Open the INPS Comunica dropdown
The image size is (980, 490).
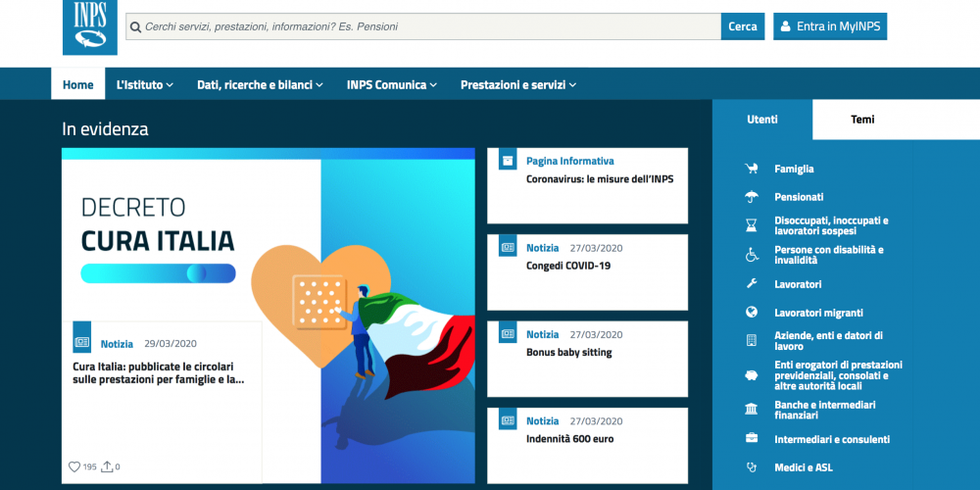point(392,85)
